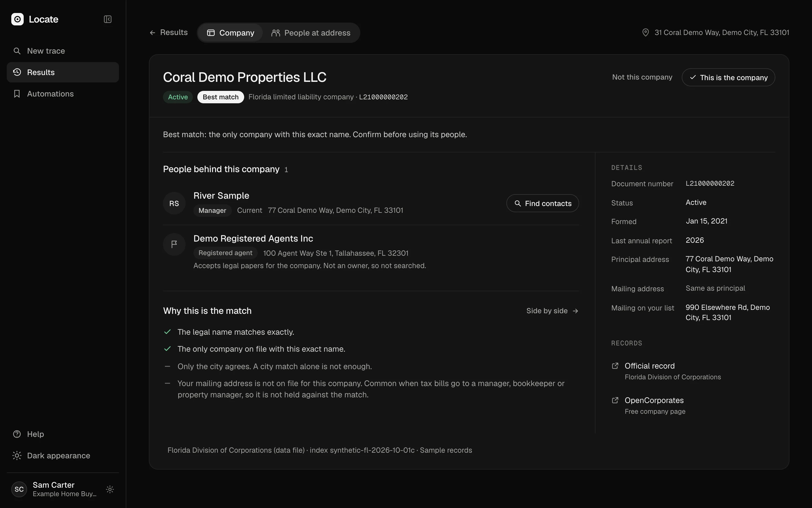Confirm This is the company
Screen dimensions: 812x508
click(x=728, y=77)
